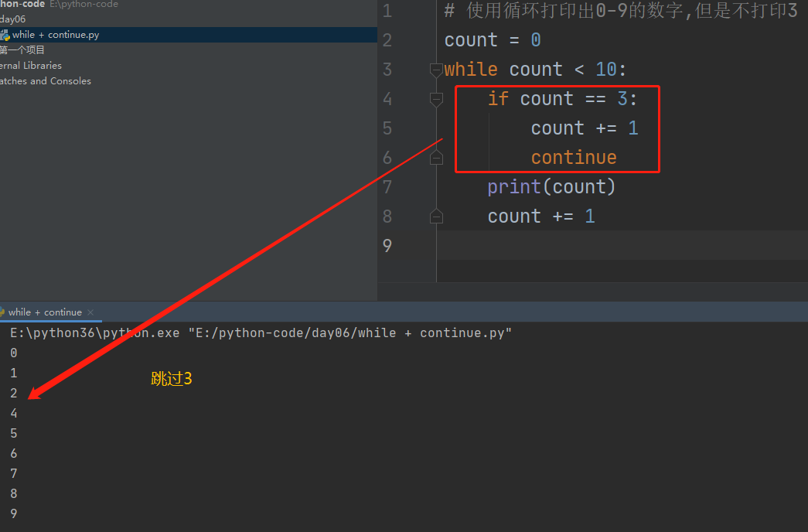
Task: Close the while + continue run tab
Action: click(90, 312)
